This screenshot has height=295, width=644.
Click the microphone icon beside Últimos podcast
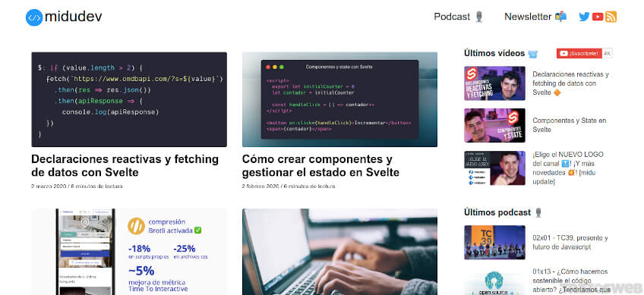pos(538,212)
